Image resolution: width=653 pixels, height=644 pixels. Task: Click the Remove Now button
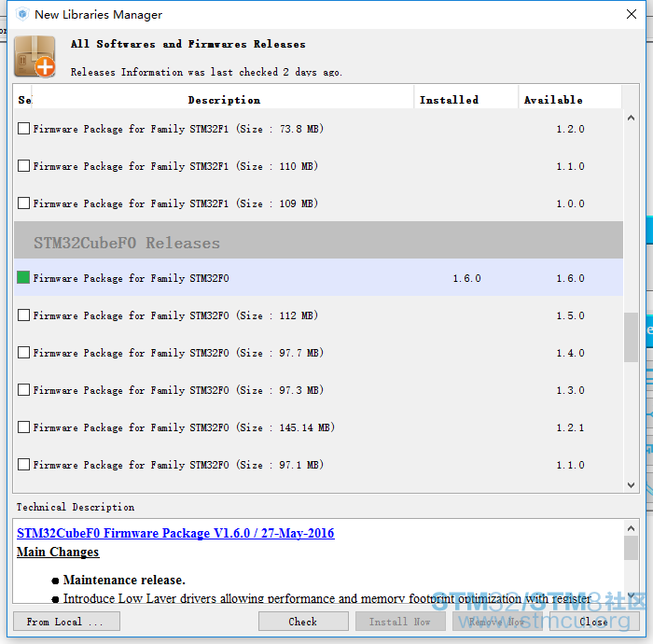[497, 622]
